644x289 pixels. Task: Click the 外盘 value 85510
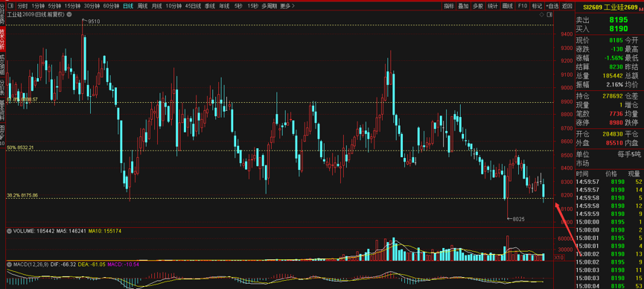tap(614, 143)
